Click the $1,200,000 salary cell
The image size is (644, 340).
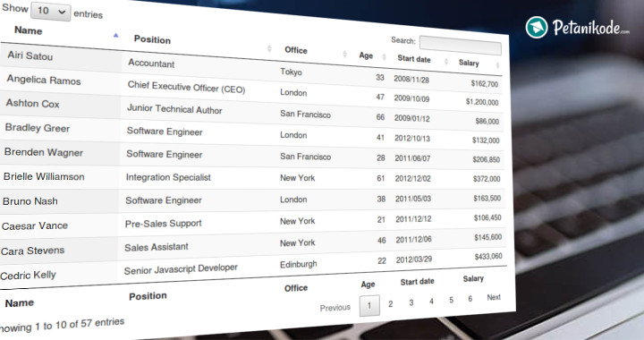click(482, 102)
